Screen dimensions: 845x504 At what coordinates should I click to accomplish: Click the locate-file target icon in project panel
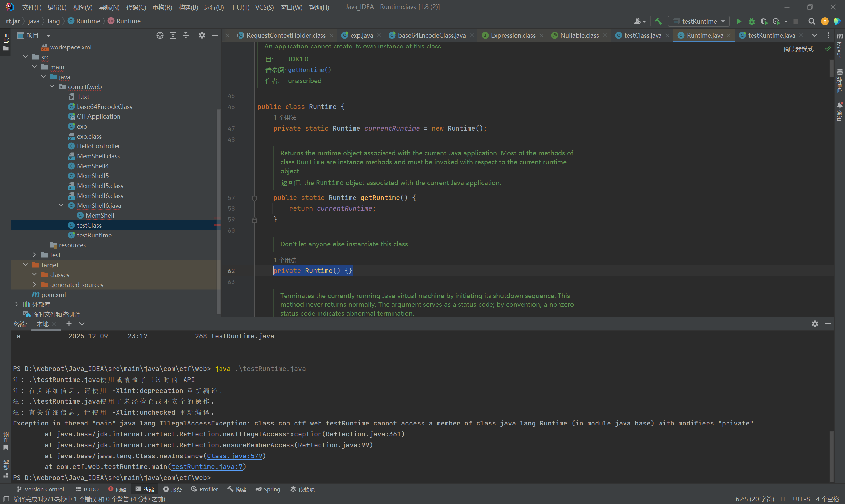160,35
